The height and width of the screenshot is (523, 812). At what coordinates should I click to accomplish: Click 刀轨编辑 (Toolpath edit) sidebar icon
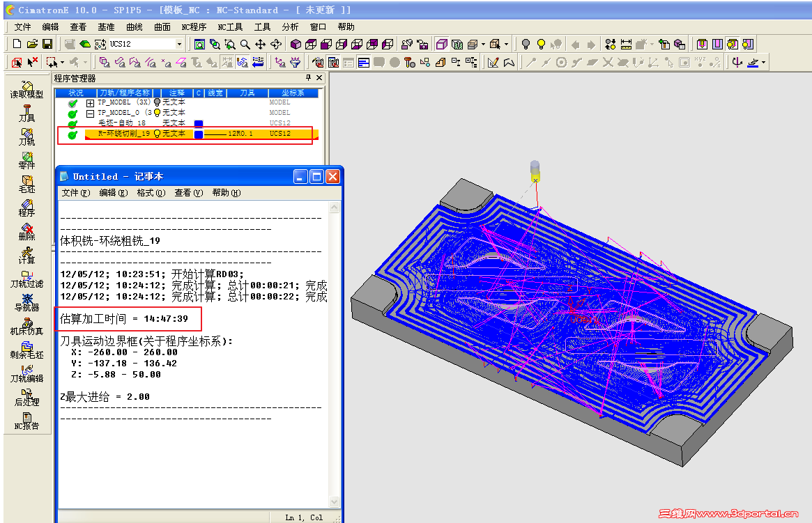point(26,374)
